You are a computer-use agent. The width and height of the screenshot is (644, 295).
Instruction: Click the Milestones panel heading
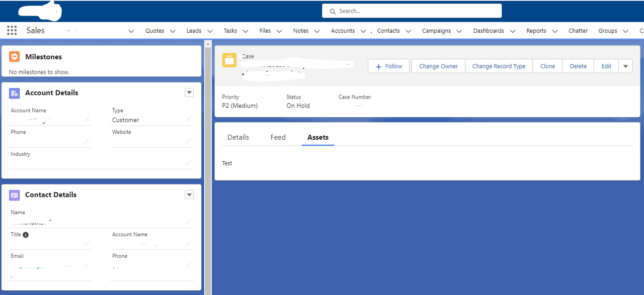[x=44, y=57]
